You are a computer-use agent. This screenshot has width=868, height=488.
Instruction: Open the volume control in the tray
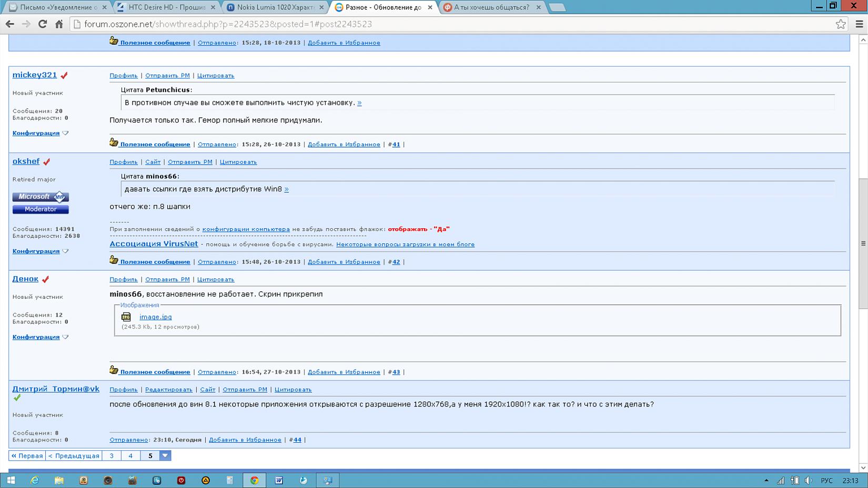(808, 480)
